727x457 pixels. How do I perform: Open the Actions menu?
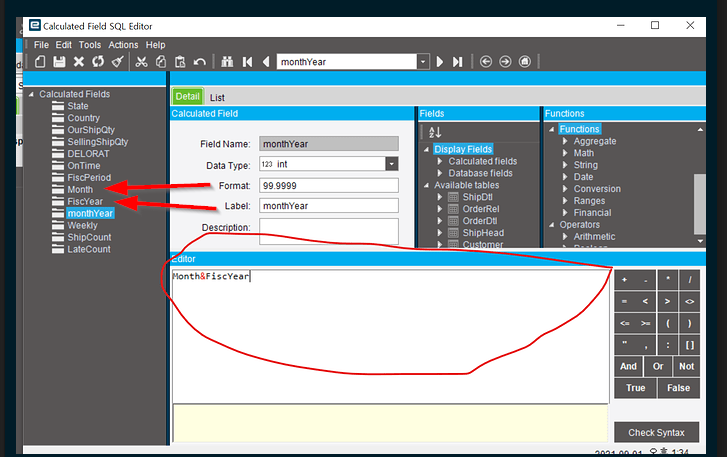123,45
